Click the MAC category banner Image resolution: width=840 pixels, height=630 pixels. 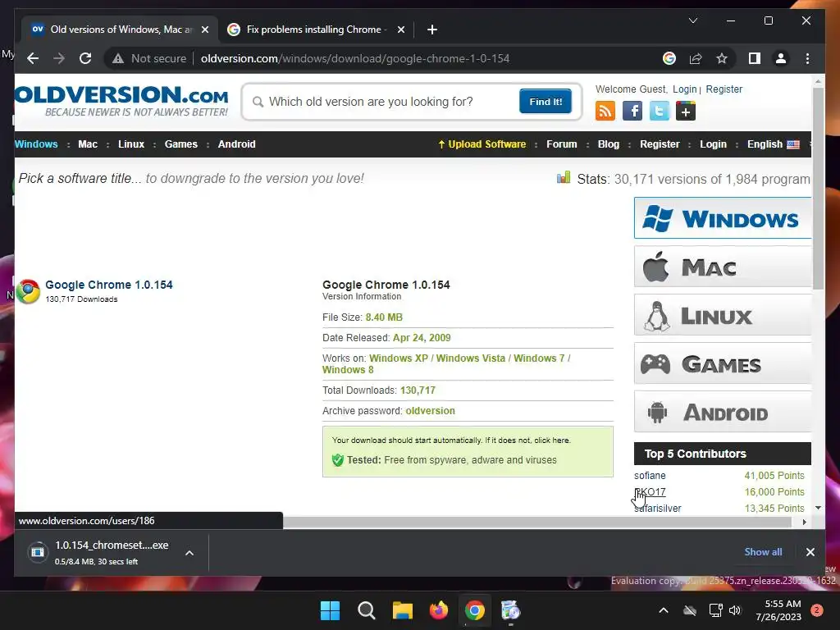pos(723,267)
